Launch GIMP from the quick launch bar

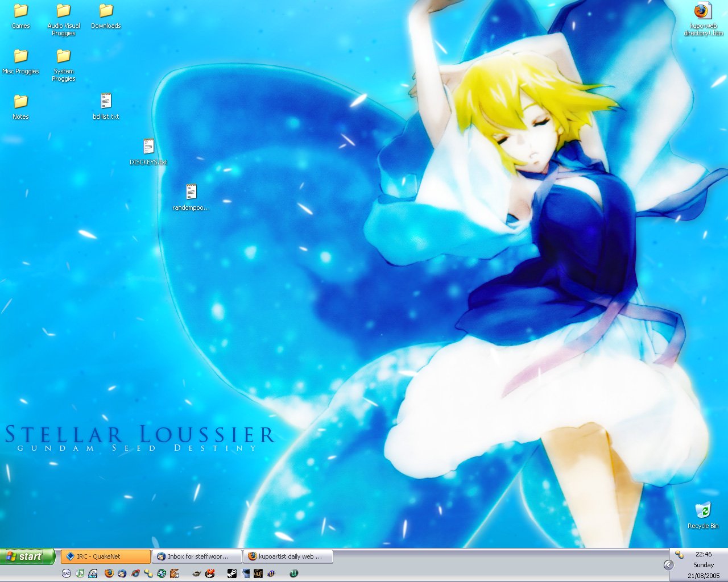click(x=197, y=573)
